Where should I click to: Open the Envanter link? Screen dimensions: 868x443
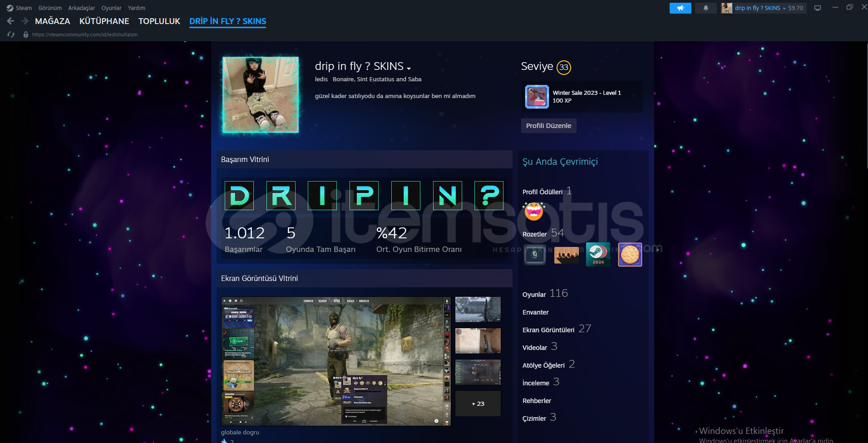click(x=536, y=312)
